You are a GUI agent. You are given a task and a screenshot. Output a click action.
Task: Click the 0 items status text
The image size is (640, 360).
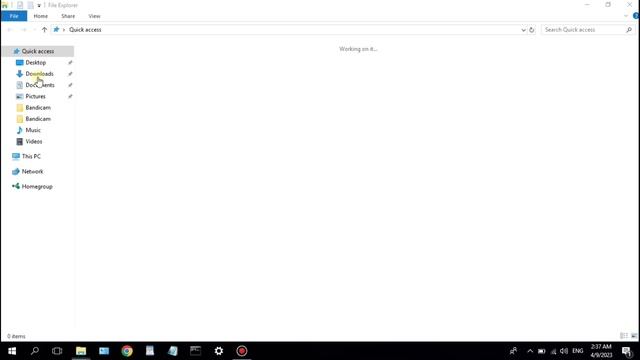16,336
